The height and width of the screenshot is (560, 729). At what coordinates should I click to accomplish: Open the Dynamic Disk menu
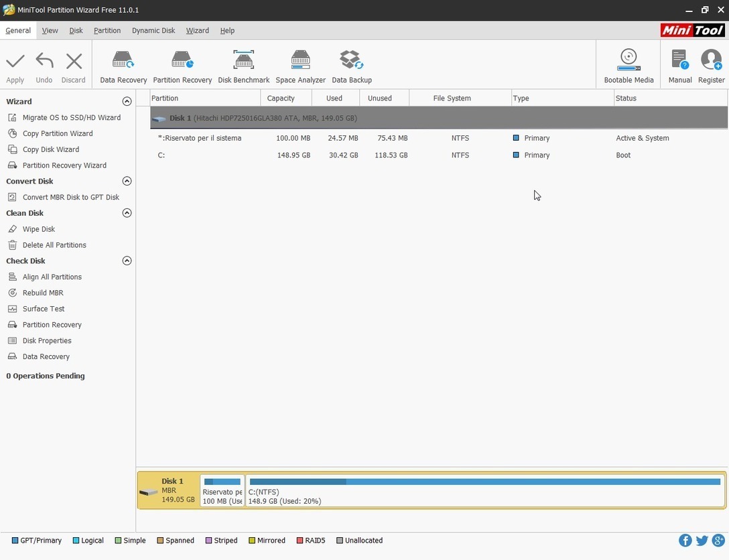tap(153, 30)
